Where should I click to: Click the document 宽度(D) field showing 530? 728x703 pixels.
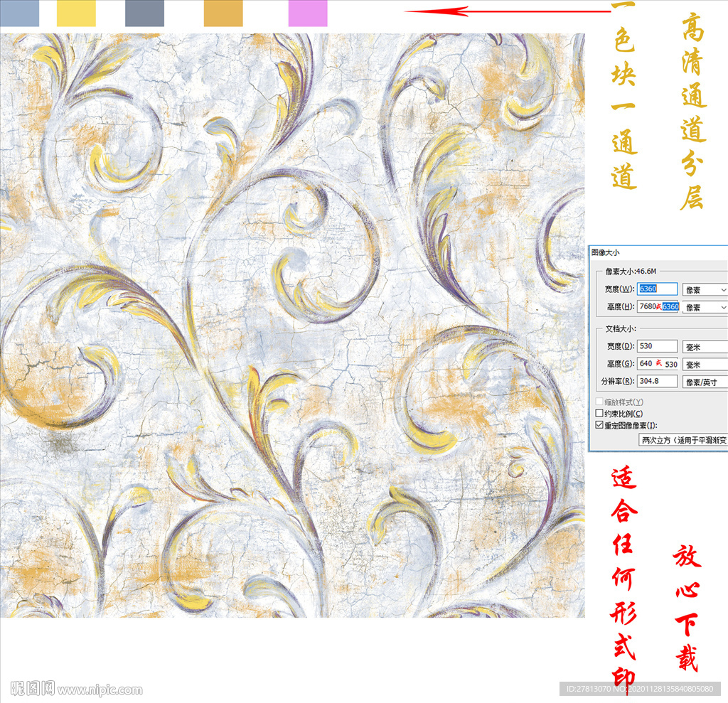click(x=657, y=346)
